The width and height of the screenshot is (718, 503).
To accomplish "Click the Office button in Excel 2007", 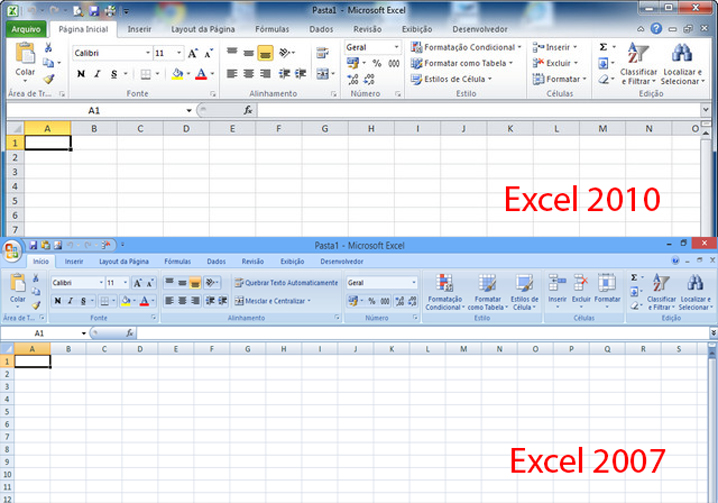I will [x=12, y=251].
